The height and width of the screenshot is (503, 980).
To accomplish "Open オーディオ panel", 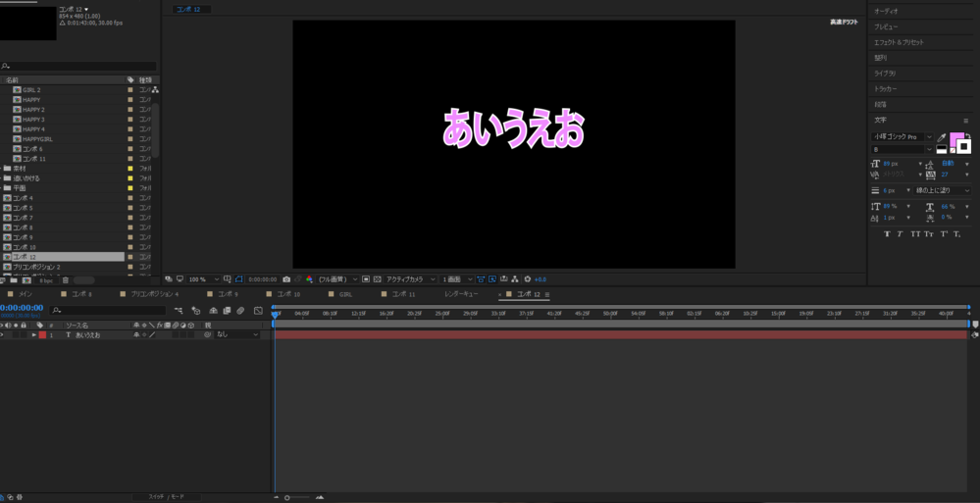I will tap(886, 11).
